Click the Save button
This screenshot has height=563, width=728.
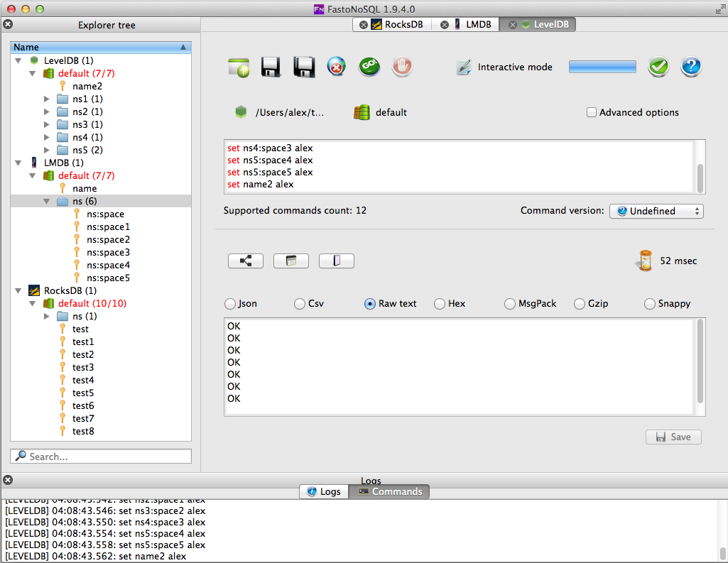click(673, 437)
